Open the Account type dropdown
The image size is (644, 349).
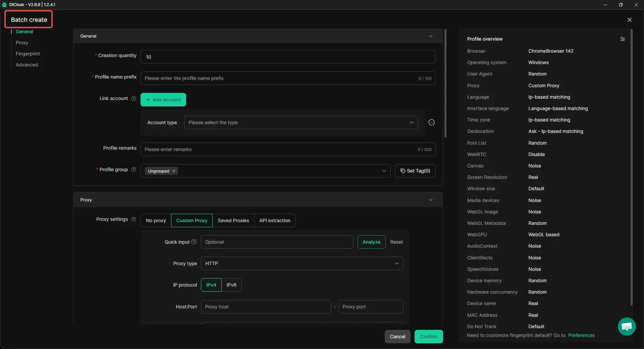(301, 122)
